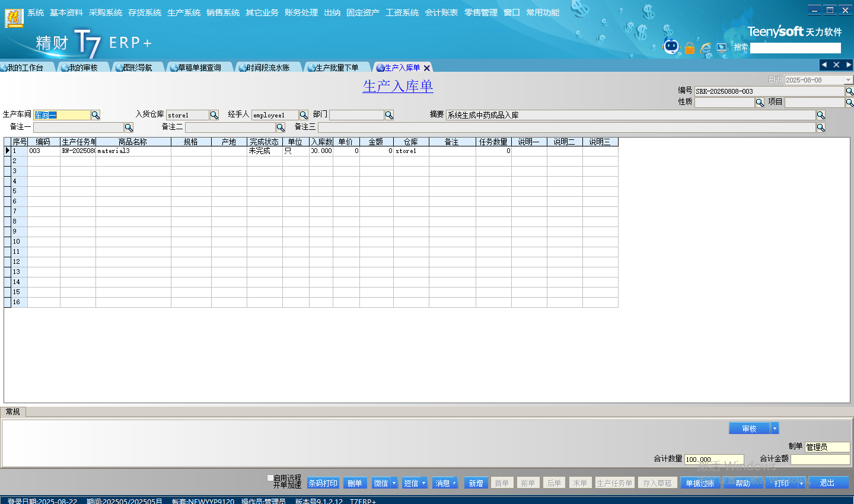Open lookup for 生产车间 field
The width and height of the screenshot is (854, 504).
tap(95, 115)
